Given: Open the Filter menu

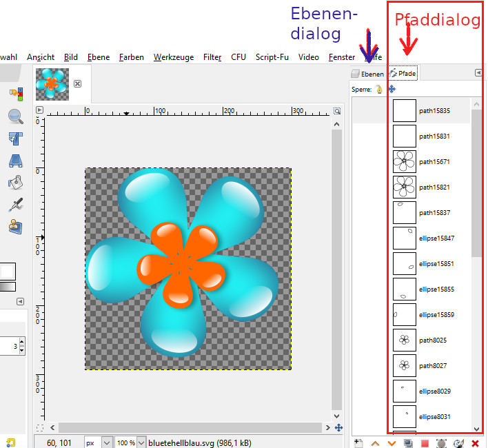Looking at the screenshot, I should [212, 57].
